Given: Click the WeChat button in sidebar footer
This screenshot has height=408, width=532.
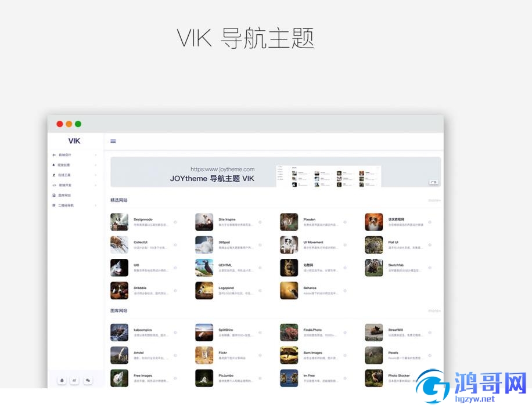Looking at the screenshot, I should click(x=88, y=381).
